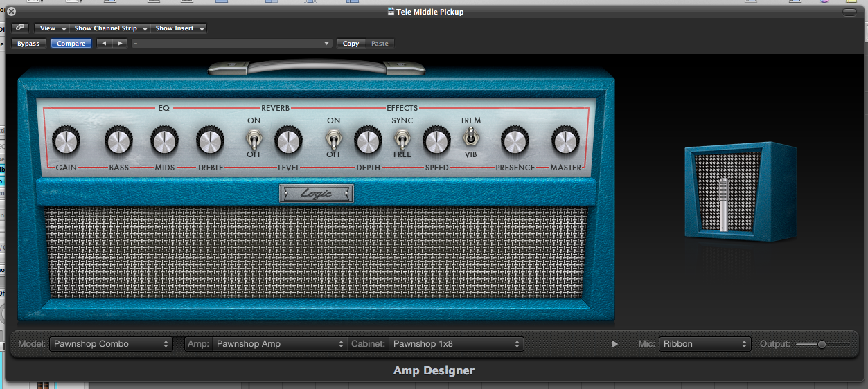
Task: Click the Logic badge on the amp
Action: (317, 194)
